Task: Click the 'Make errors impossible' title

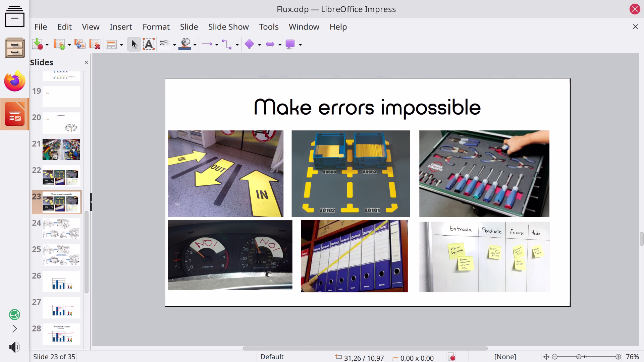Action: point(367,107)
